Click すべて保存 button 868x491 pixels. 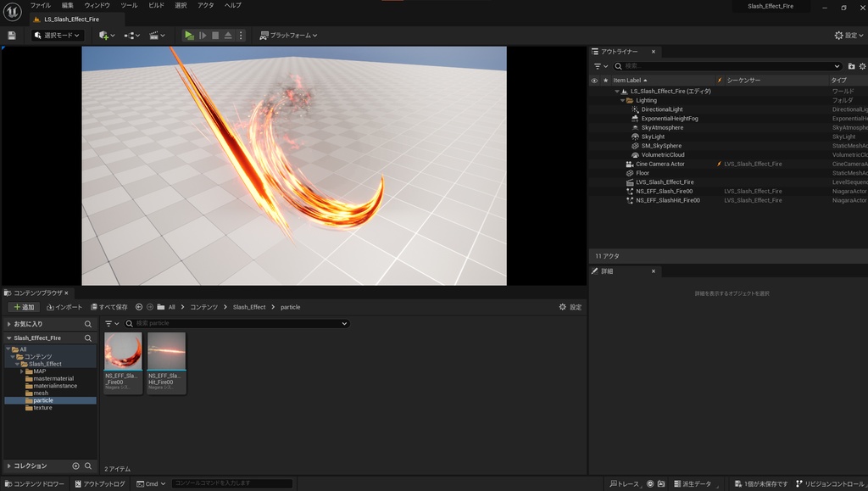click(109, 307)
